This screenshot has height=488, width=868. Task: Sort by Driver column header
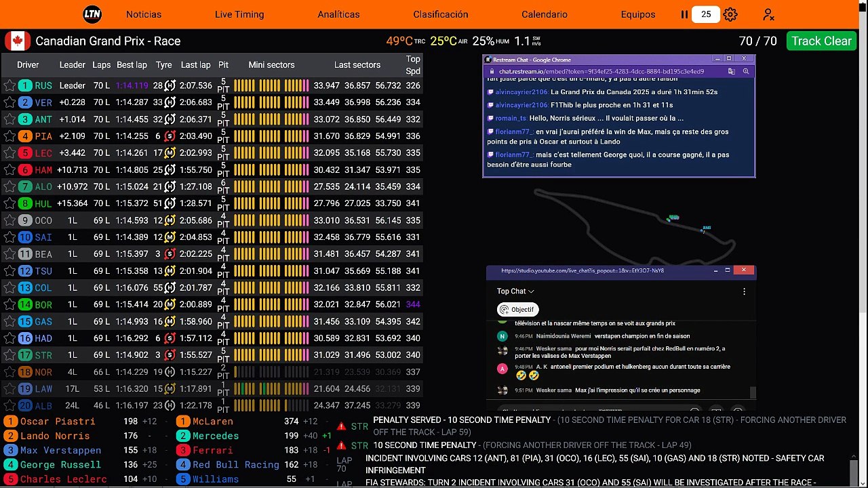coord(28,65)
